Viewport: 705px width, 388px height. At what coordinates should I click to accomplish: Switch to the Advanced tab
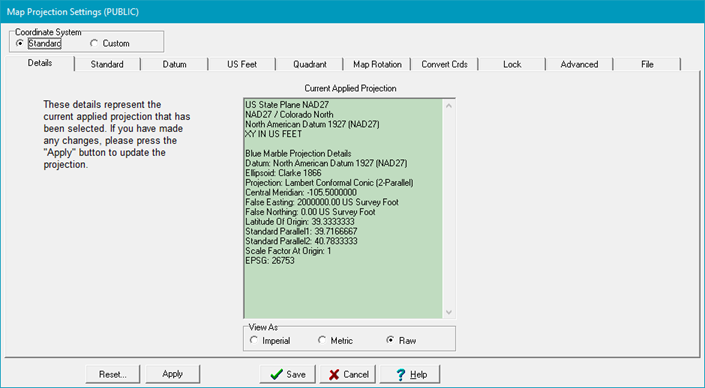click(x=579, y=64)
